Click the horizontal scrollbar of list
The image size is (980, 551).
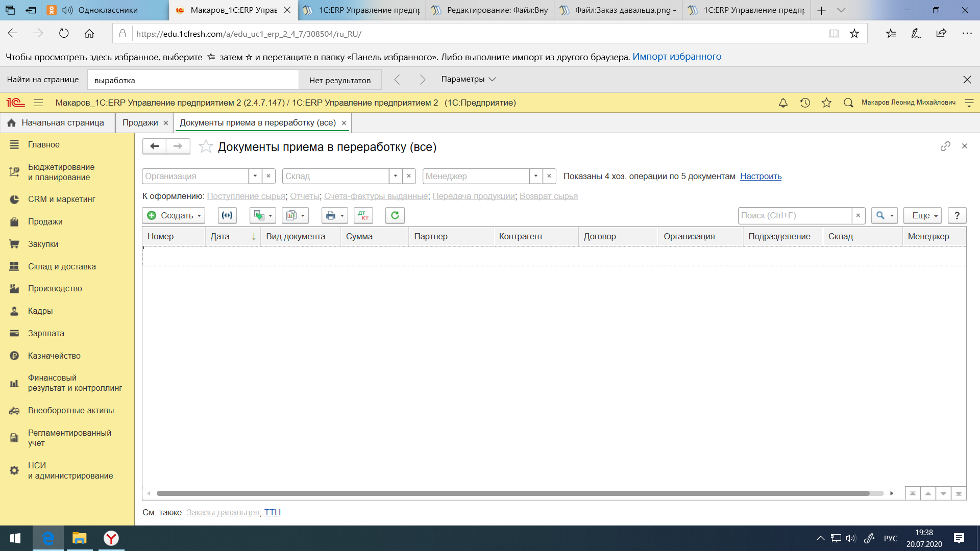[x=513, y=493]
